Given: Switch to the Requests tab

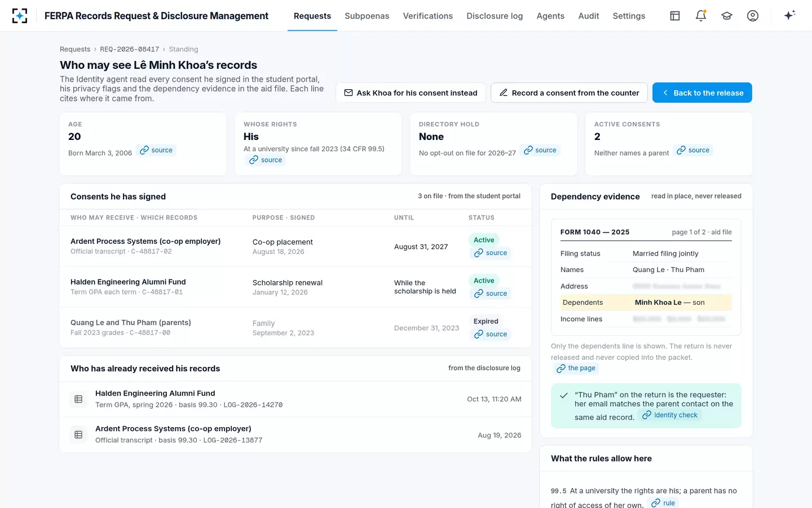Looking at the screenshot, I should tap(312, 16).
